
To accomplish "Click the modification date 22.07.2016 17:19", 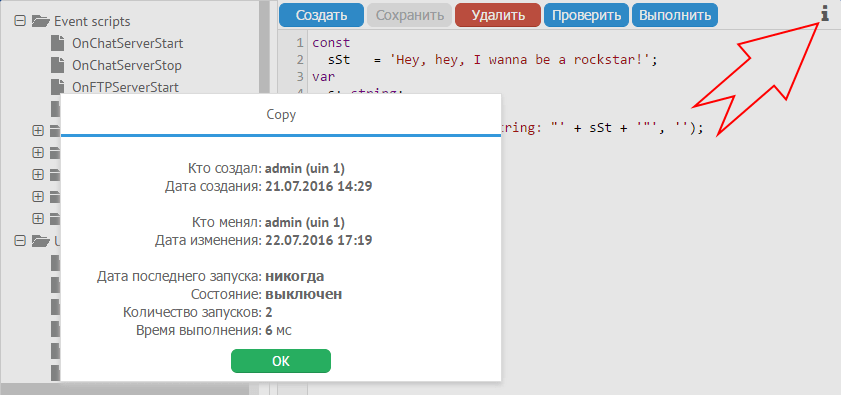I will click(319, 240).
